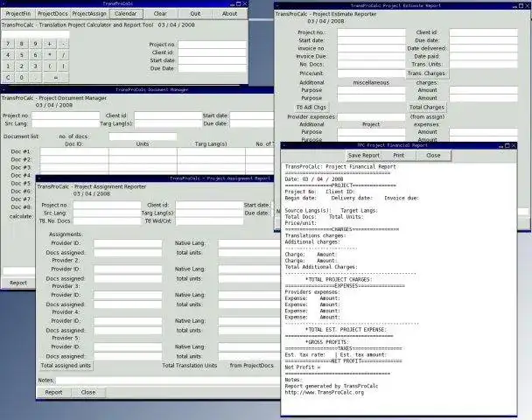Click Project no. field in Assignment Reporter
Viewport: 532px width, 420px height.
107,206
